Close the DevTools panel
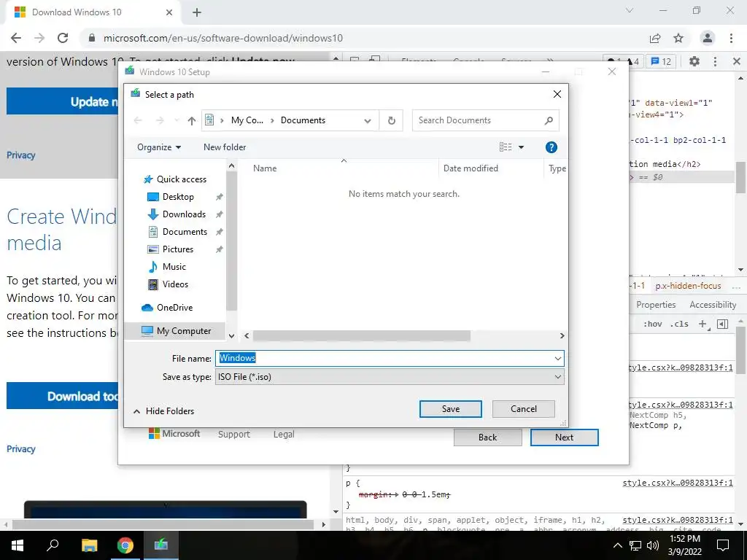The width and height of the screenshot is (747, 560). pos(737,61)
